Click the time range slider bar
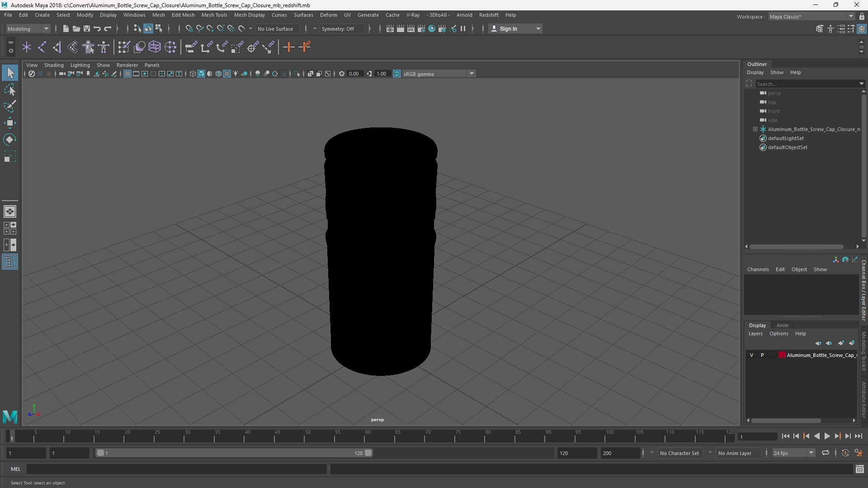This screenshot has width=868, height=488. [234, 453]
